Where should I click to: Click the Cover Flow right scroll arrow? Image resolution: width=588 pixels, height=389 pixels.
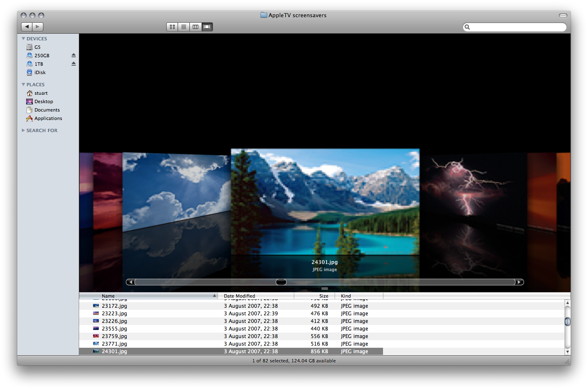coord(519,282)
